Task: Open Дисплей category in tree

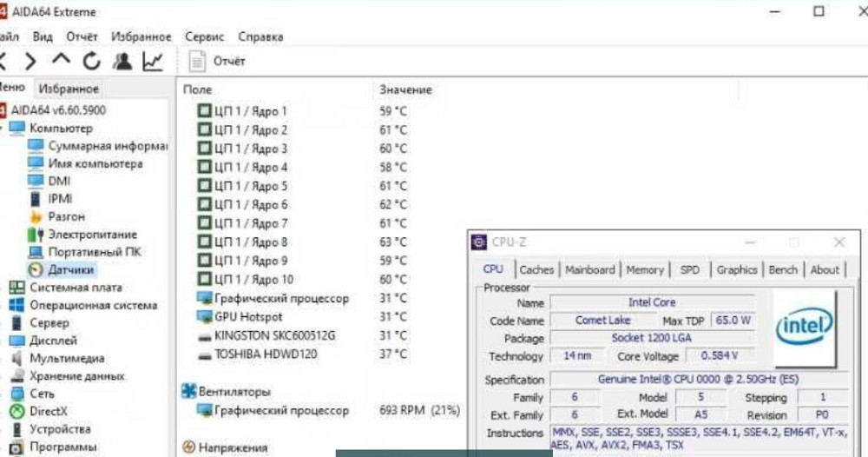Action: pos(53,340)
